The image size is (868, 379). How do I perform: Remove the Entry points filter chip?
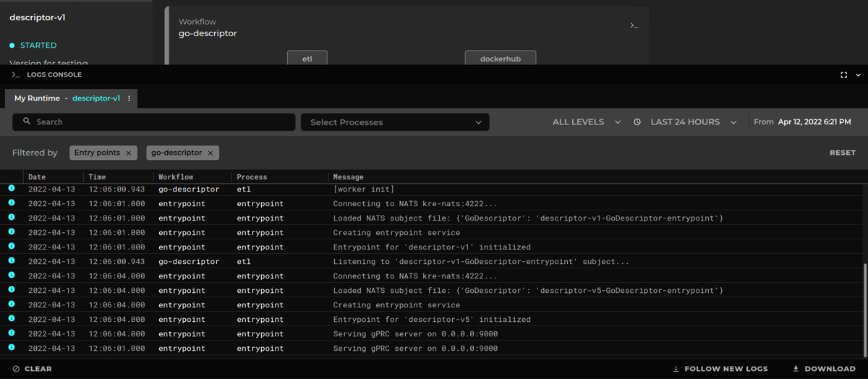[129, 153]
